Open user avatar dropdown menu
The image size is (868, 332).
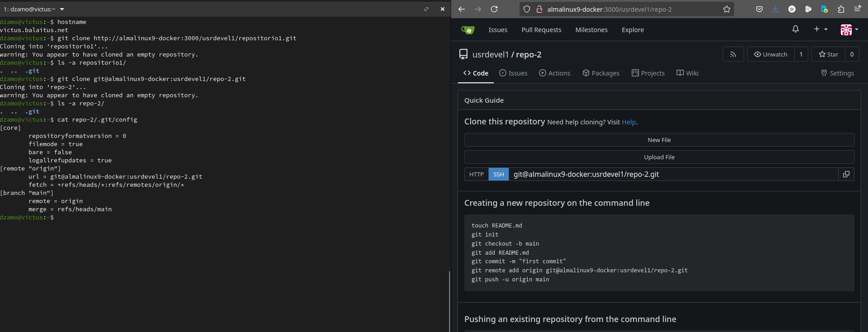[x=849, y=30]
